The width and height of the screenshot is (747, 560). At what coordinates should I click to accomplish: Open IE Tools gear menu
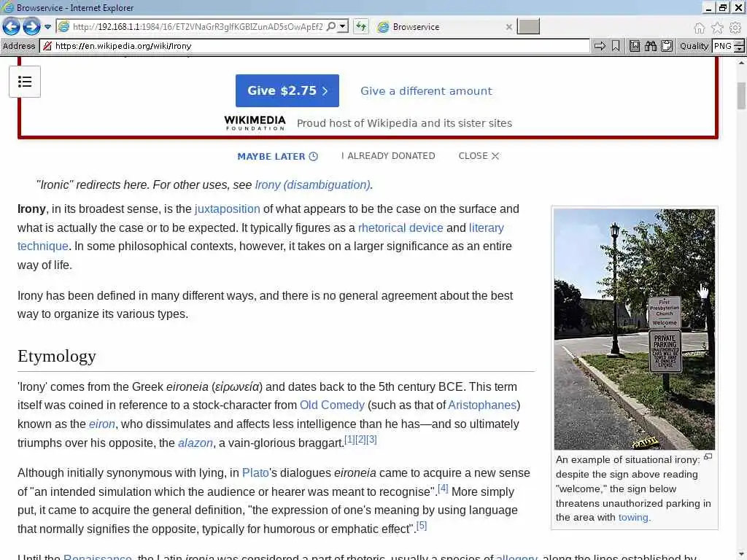click(x=735, y=28)
